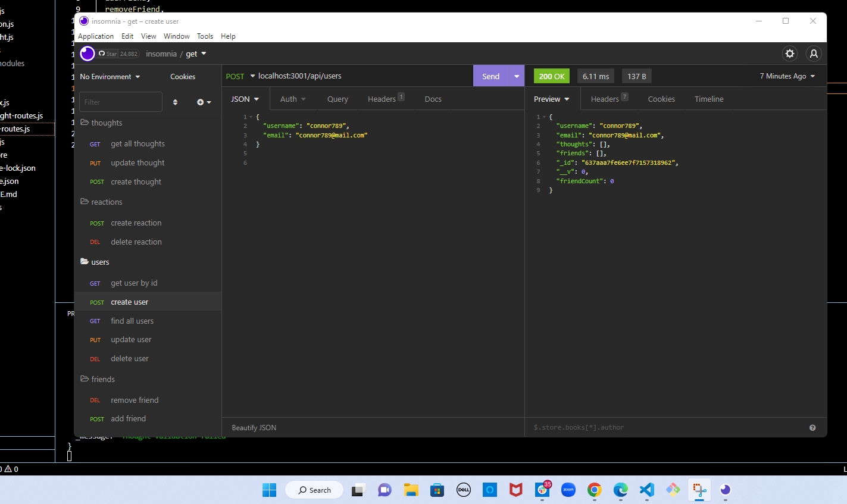Open the Tools menu
The height and width of the screenshot is (504, 847).
(x=205, y=36)
